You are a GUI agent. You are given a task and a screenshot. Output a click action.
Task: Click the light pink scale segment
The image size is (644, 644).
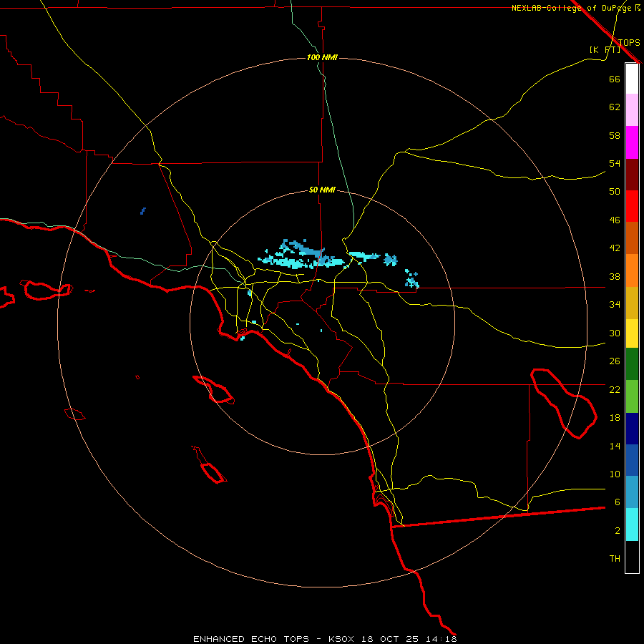click(632, 109)
